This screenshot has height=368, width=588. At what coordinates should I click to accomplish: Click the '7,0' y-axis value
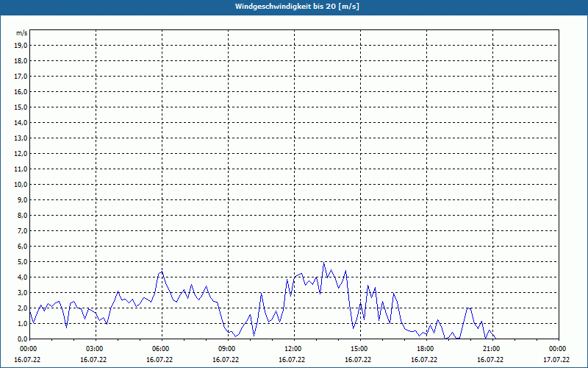pos(22,230)
